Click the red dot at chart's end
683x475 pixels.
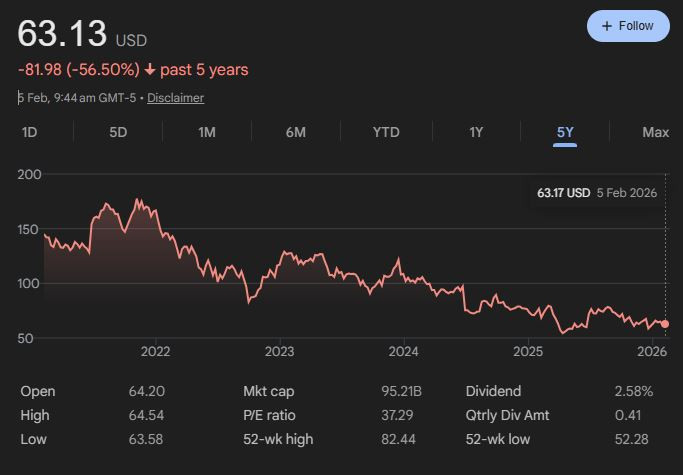pos(665,324)
